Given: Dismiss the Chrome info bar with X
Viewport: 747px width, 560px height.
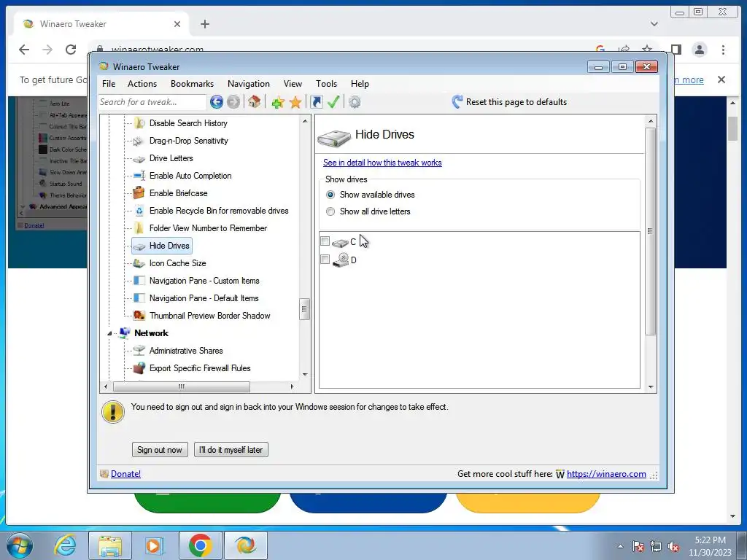Looking at the screenshot, I should [721, 79].
